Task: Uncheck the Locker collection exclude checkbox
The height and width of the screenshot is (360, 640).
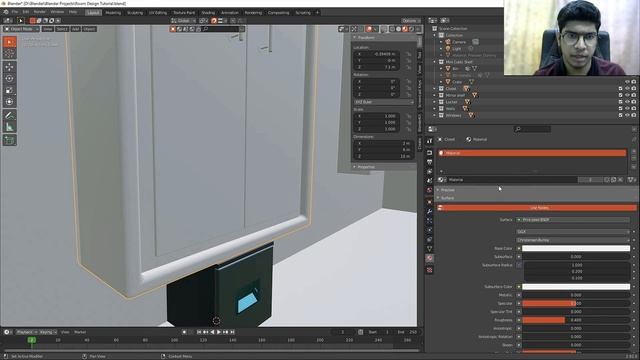Action: point(620,102)
